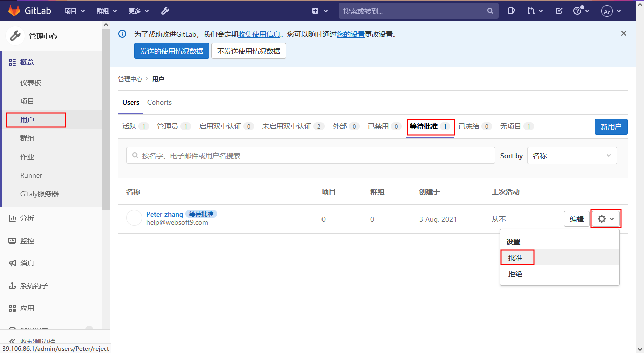
Task: Click the 编辑 button for Peter zhang
Action: pyautogui.click(x=576, y=219)
